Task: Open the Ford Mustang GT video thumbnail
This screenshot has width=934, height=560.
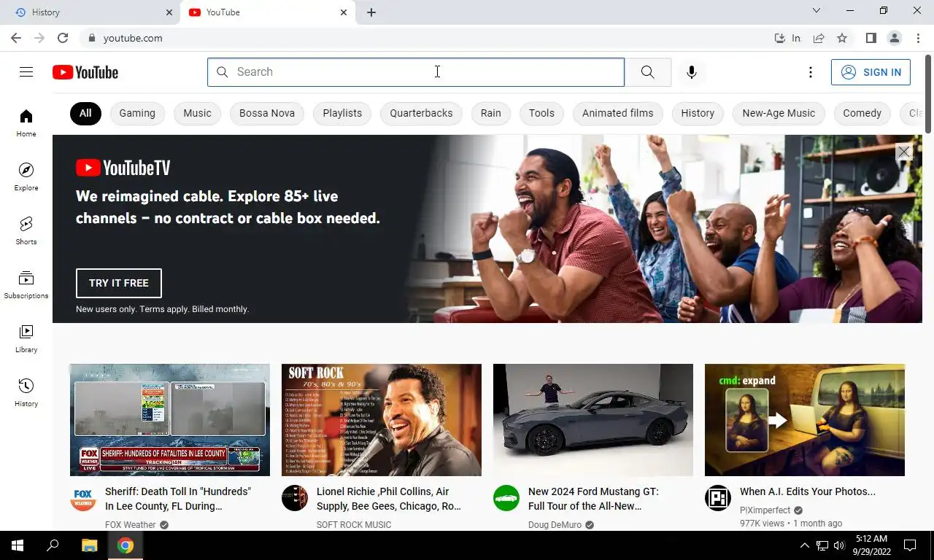Action: [x=593, y=420]
